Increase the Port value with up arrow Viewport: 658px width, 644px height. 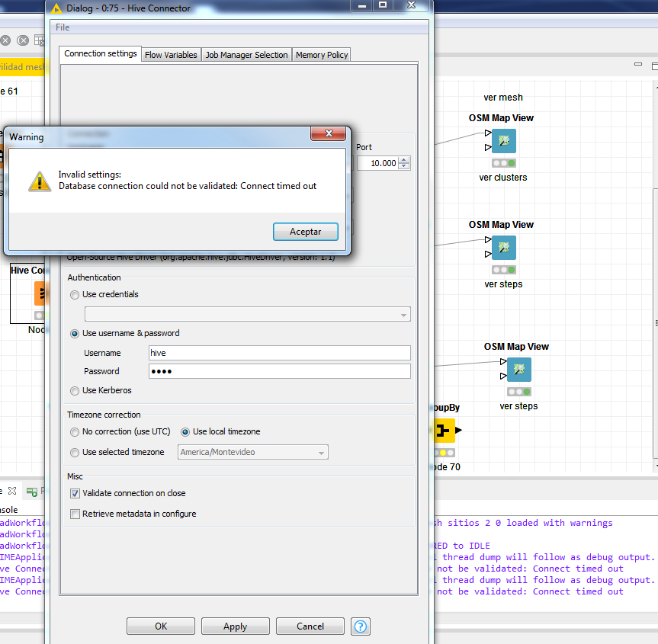coord(404,159)
